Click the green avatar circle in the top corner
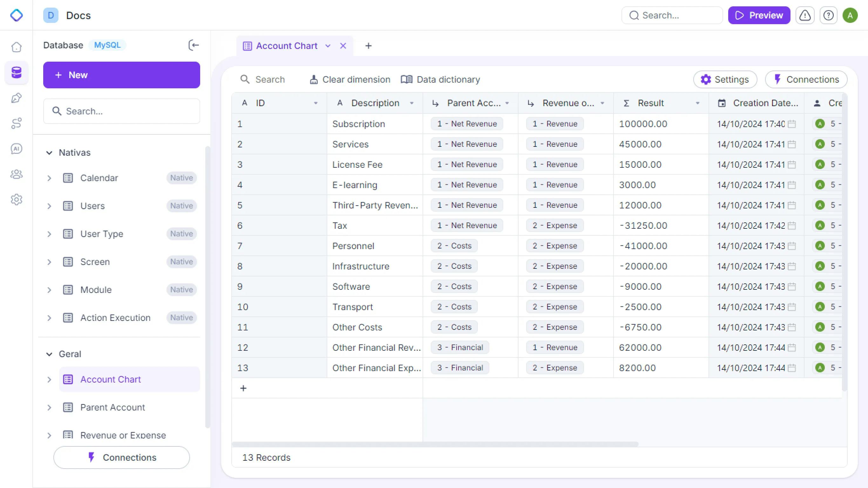Image resolution: width=868 pixels, height=488 pixels. coord(851,15)
